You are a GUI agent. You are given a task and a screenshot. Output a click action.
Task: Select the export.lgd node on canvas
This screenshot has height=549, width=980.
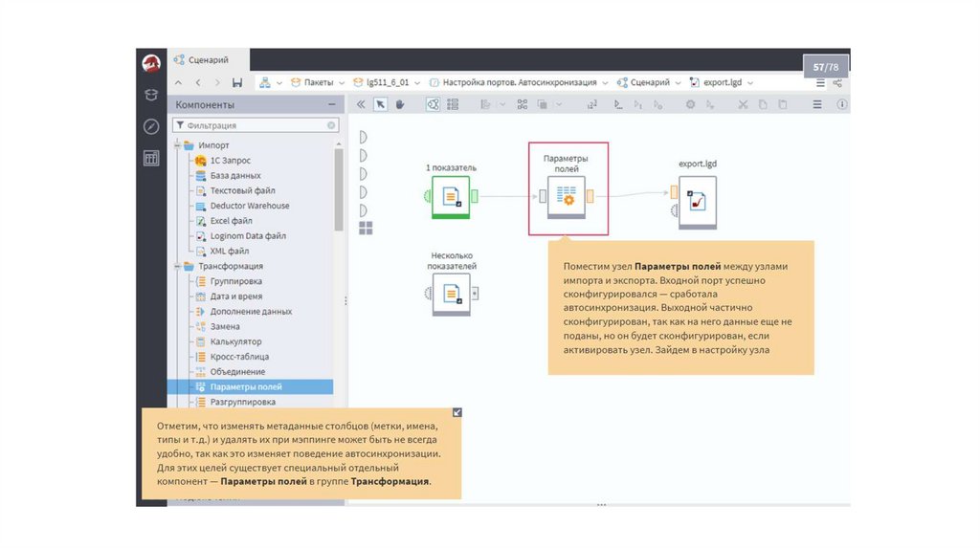point(698,202)
